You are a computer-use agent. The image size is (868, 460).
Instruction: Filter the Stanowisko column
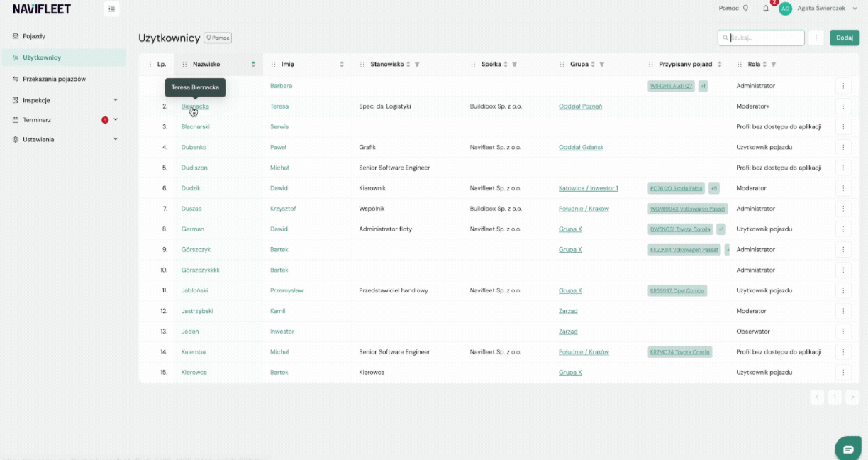(417, 65)
